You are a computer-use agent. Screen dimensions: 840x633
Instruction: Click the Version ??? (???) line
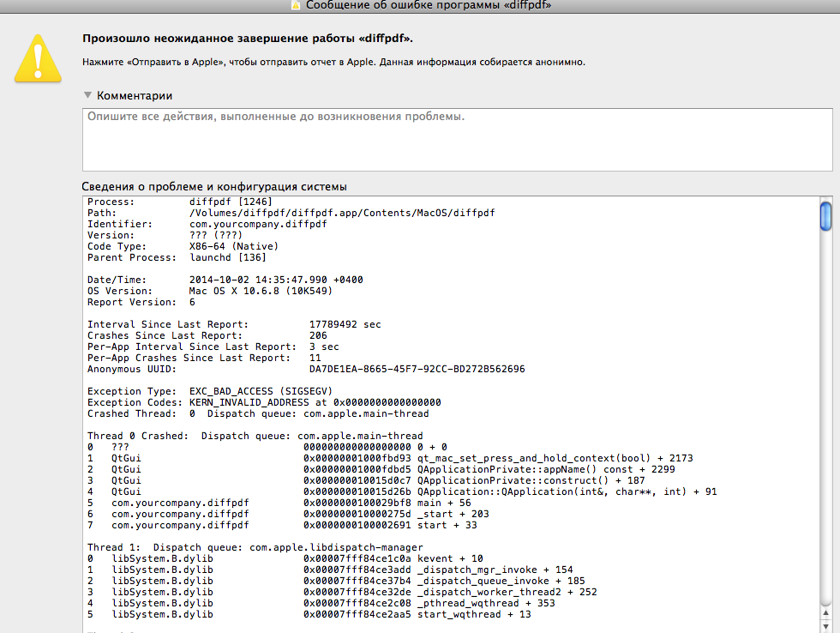coord(165,235)
